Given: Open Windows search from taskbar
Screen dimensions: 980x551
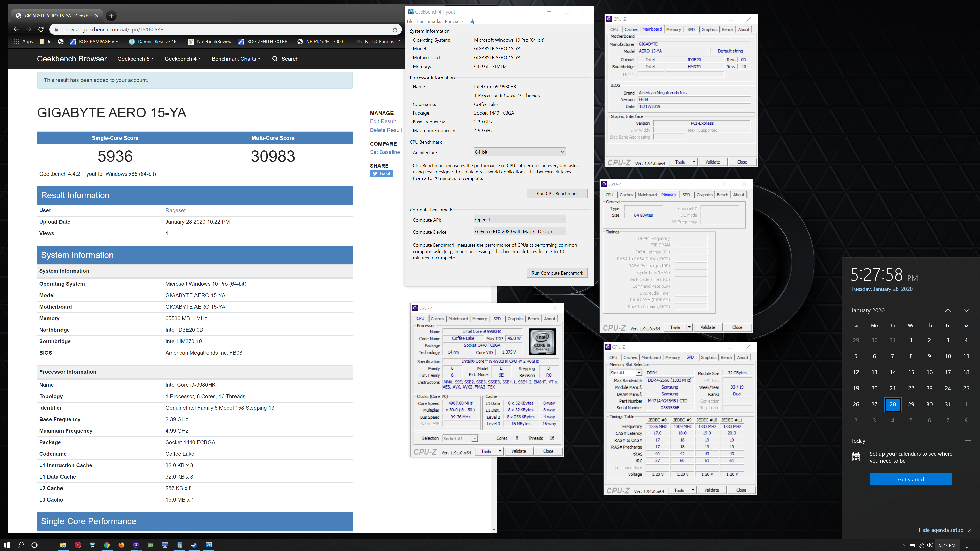Looking at the screenshot, I should (20, 545).
